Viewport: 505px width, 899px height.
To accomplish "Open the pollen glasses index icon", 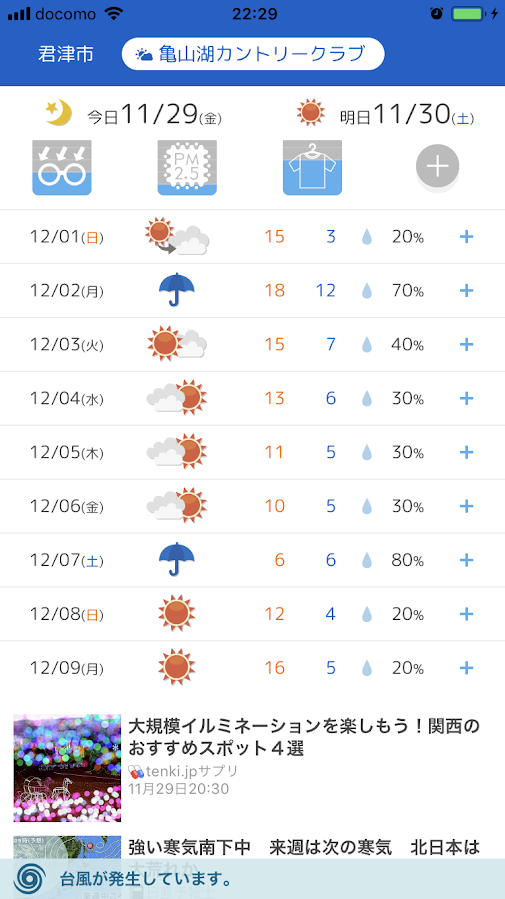I will point(61,167).
